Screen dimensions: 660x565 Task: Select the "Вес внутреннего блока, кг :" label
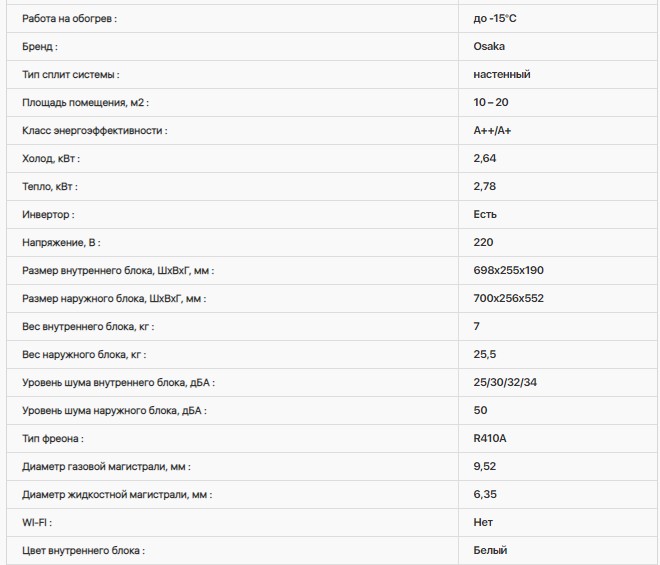coord(88,326)
